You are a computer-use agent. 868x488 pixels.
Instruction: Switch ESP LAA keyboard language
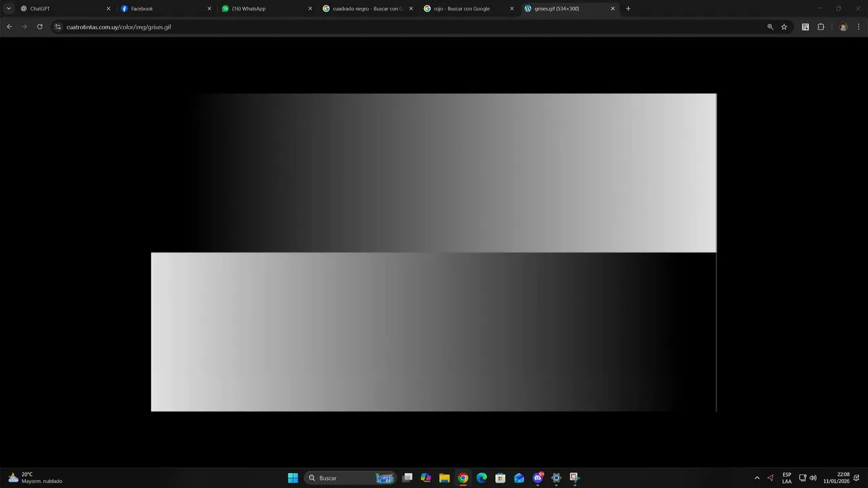point(787,478)
